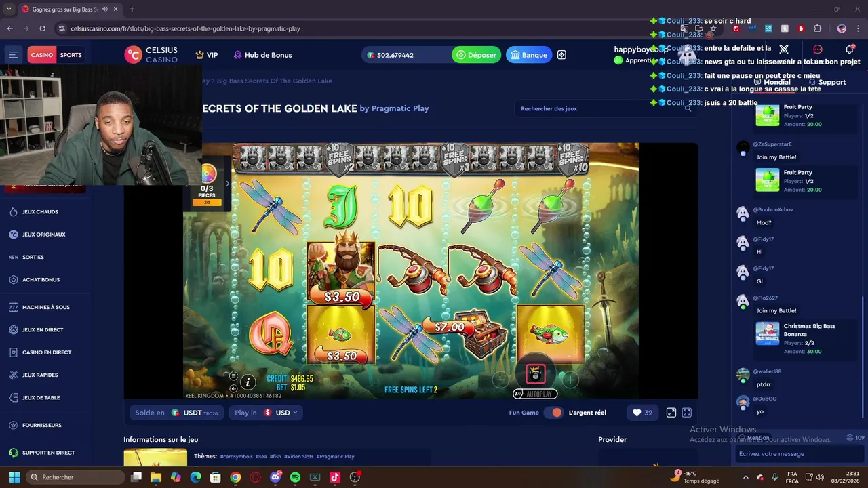Open a new Chrome tab
Viewport: 868px width, 488px height.
(132, 9)
